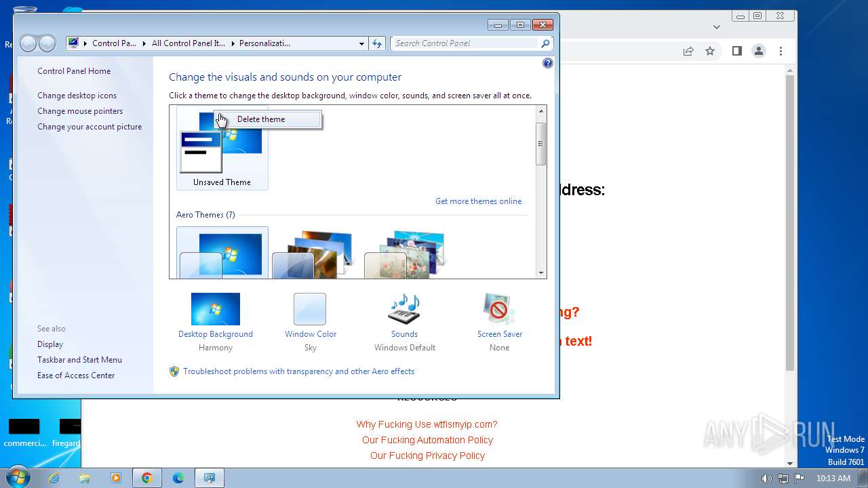Image resolution: width=868 pixels, height=488 pixels.
Task: Open Our Fucking Privacy Policy link
Action: click(427, 455)
